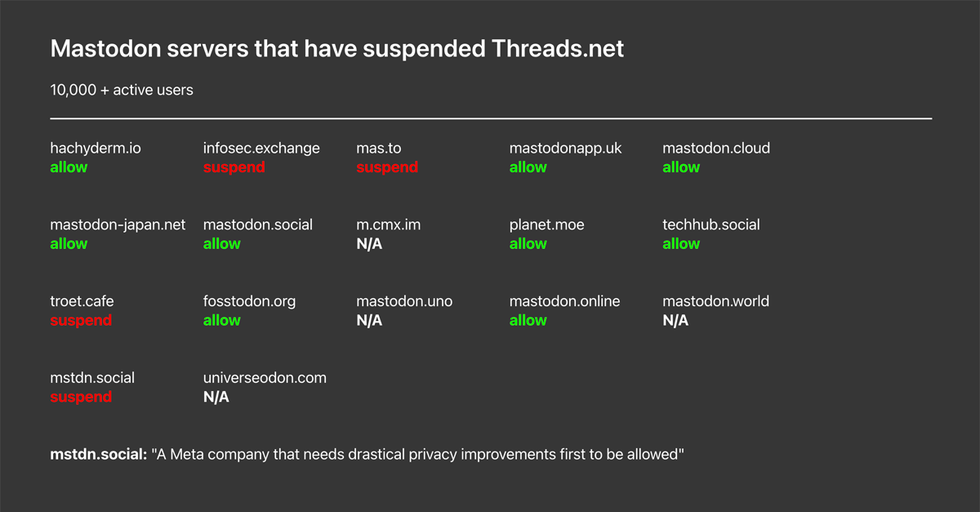Click the techhub.social server name
The width and height of the screenshot is (980, 512).
coord(711,225)
